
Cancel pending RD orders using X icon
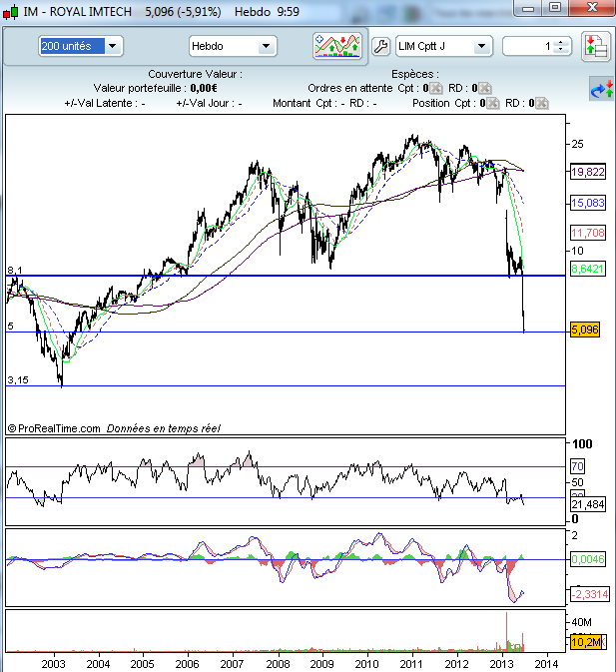tap(485, 88)
